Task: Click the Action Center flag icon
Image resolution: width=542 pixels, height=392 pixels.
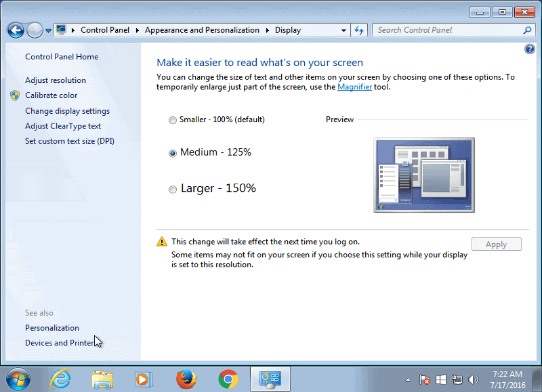Action: [425, 380]
